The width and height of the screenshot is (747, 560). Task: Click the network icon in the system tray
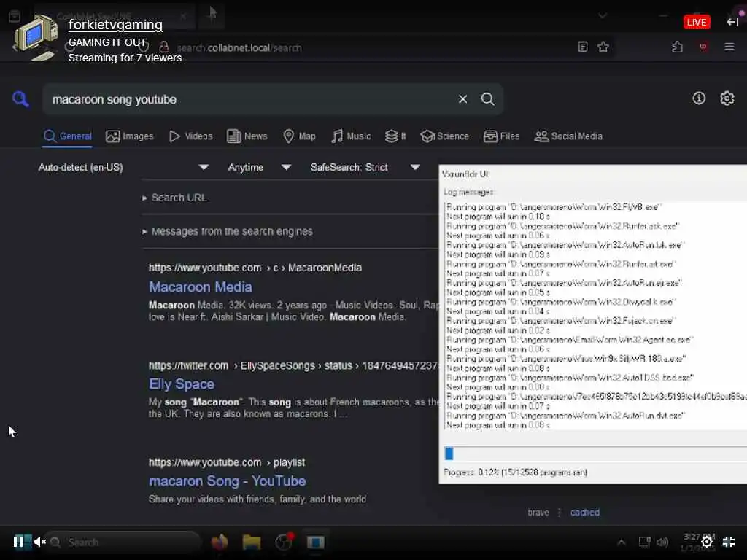tap(644, 542)
